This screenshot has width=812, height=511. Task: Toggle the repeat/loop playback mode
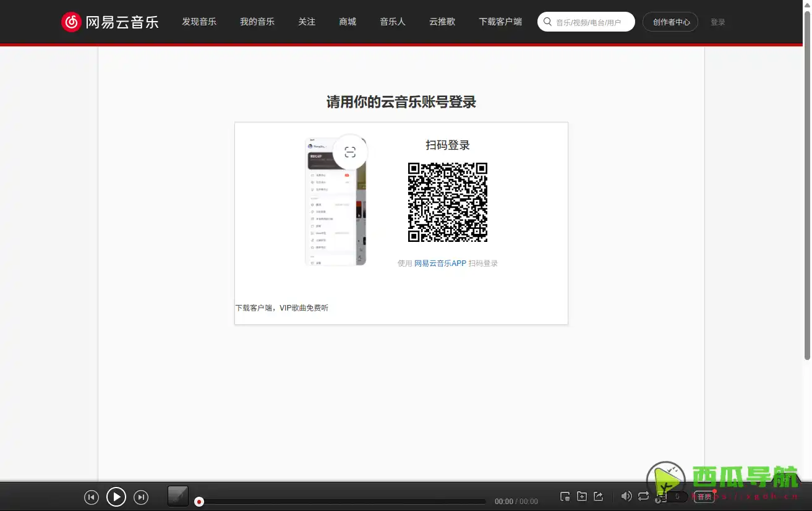click(643, 496)
